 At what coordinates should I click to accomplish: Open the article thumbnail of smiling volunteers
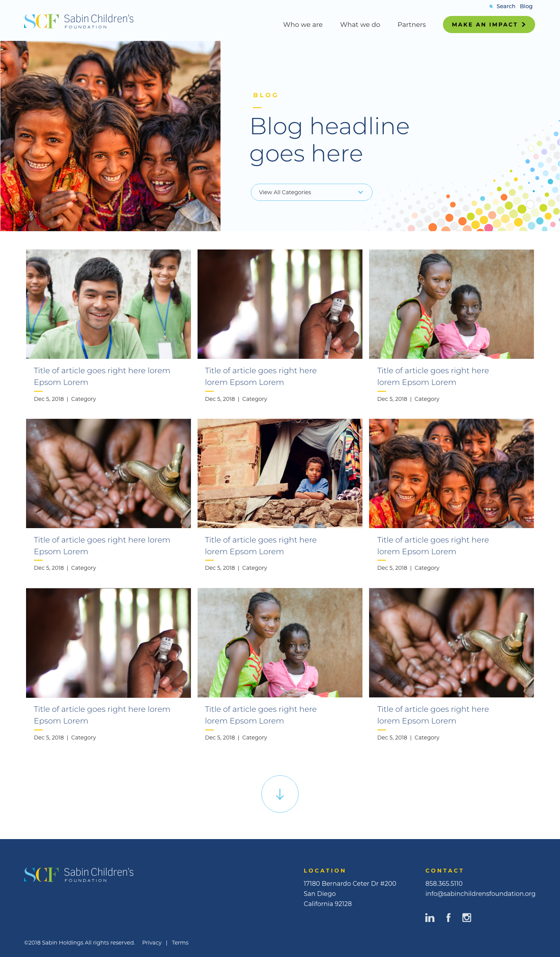pyautogui.click(x=108, y=304)
